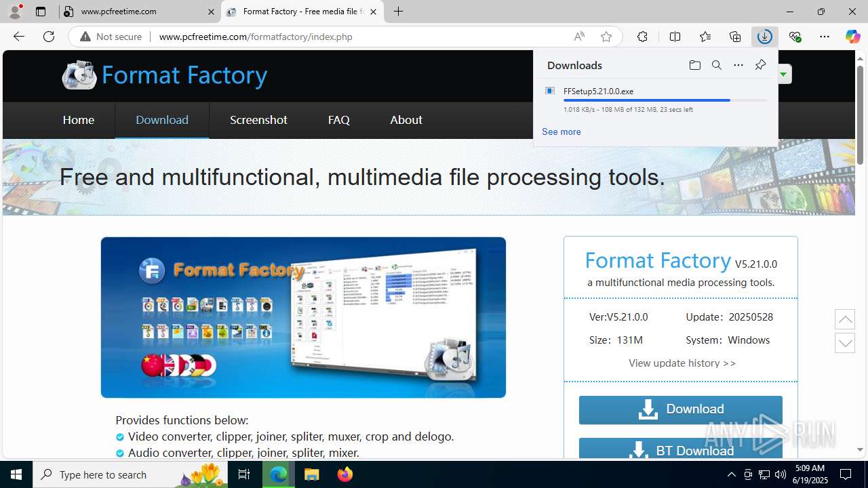Expand the green language dropdown arrow
Screen dimensions: 868x488
pyautogui.click(x=784, y=74)
